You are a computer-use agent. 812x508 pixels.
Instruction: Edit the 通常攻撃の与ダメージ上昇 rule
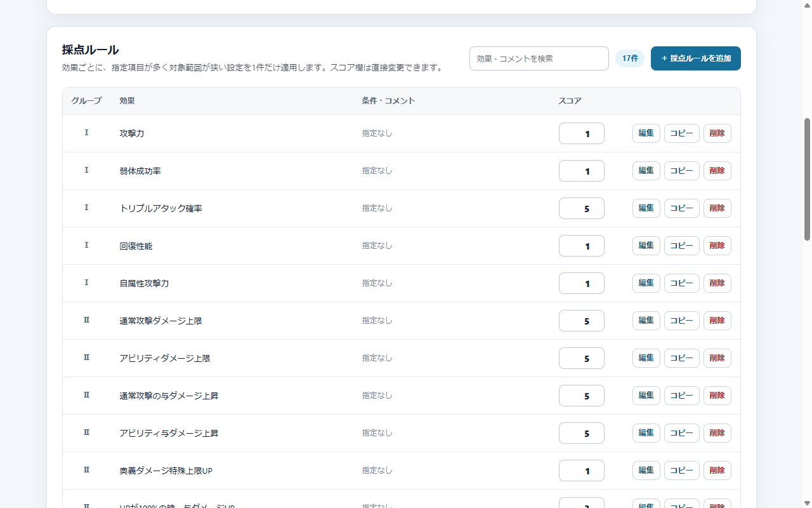pyautogui.click(x=646, y=396)
